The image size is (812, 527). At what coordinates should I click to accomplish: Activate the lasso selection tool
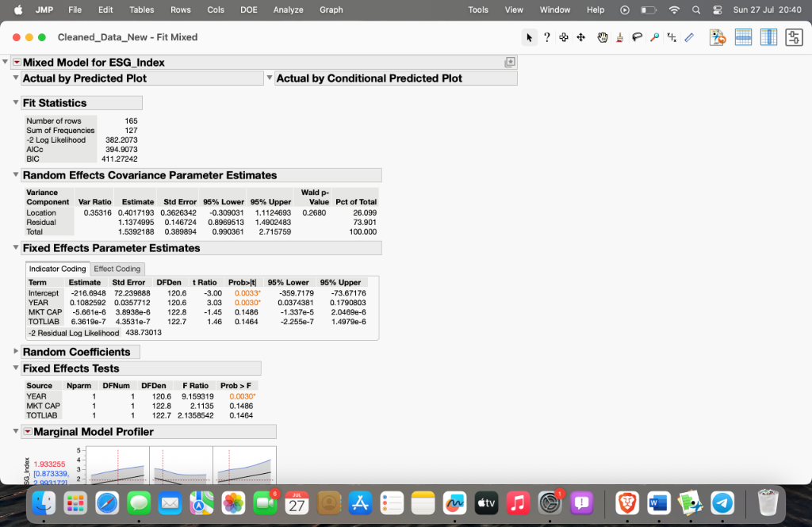coord(637,37)
